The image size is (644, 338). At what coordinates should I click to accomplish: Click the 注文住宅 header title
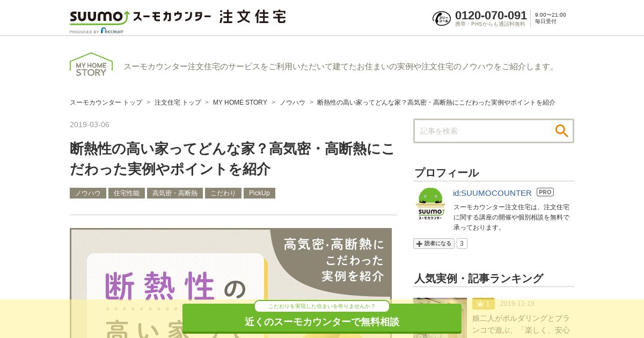pyautogui.click(x=253, y=17)
